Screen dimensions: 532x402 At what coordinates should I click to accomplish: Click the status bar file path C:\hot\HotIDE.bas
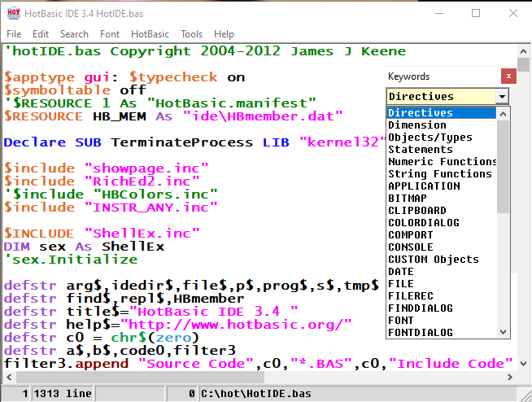244,394
